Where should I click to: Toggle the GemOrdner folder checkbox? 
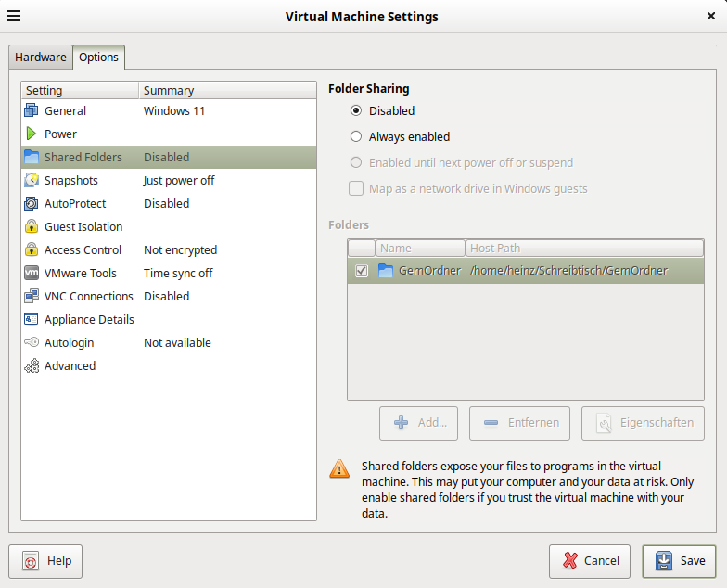(x=362, y=271)
